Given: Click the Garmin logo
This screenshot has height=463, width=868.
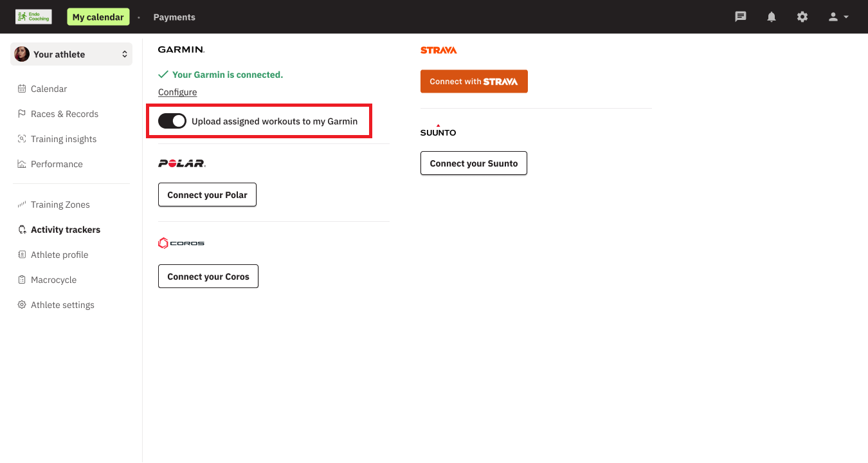Looking at the screenshot, I should point(181,50).
